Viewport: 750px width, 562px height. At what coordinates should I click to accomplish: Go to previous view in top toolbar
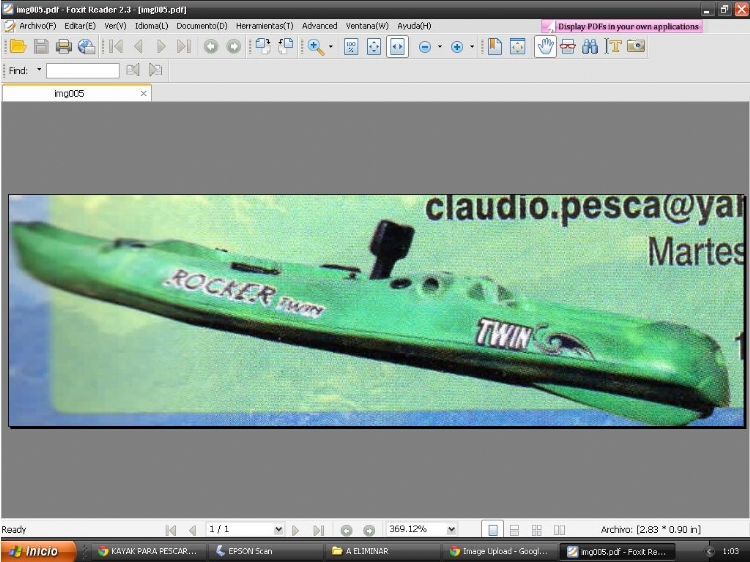pos(211,46)
